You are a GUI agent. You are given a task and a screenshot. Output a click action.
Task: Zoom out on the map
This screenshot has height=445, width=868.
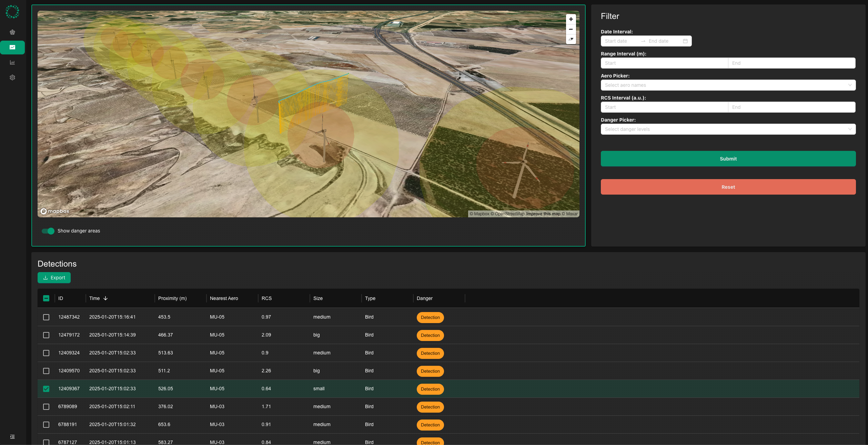tap(571, 29)
